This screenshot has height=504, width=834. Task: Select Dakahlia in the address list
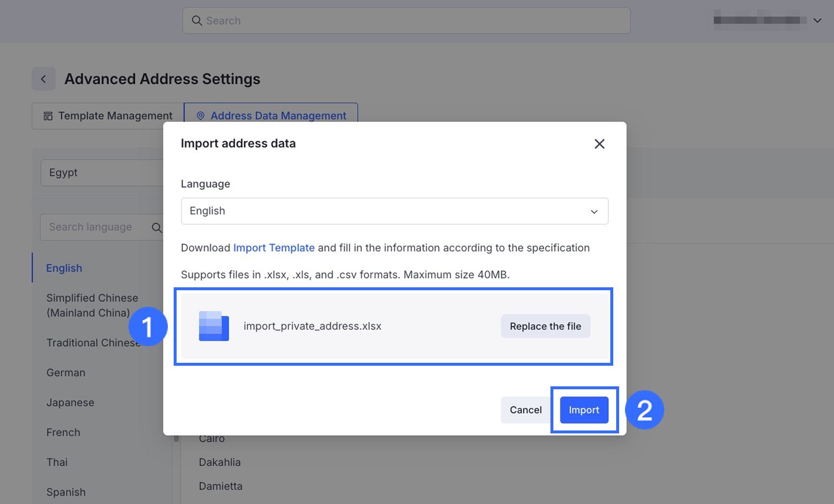click(x=220, y=462)
